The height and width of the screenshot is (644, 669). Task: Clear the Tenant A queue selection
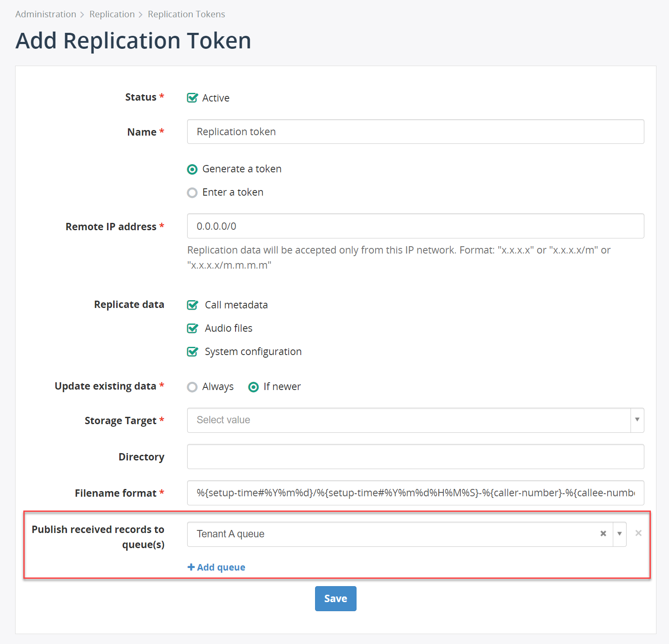click(x=603, y=533)
